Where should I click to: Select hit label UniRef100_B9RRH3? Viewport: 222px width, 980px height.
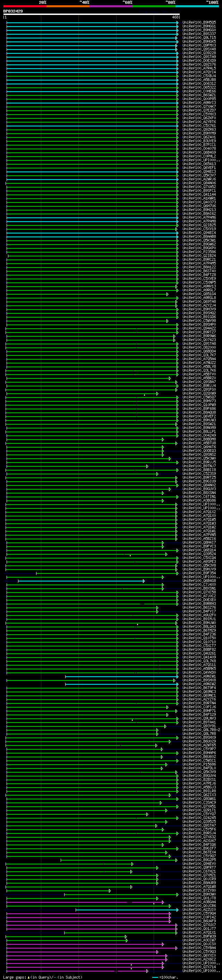pyautogui.click(x=199, y=604)
